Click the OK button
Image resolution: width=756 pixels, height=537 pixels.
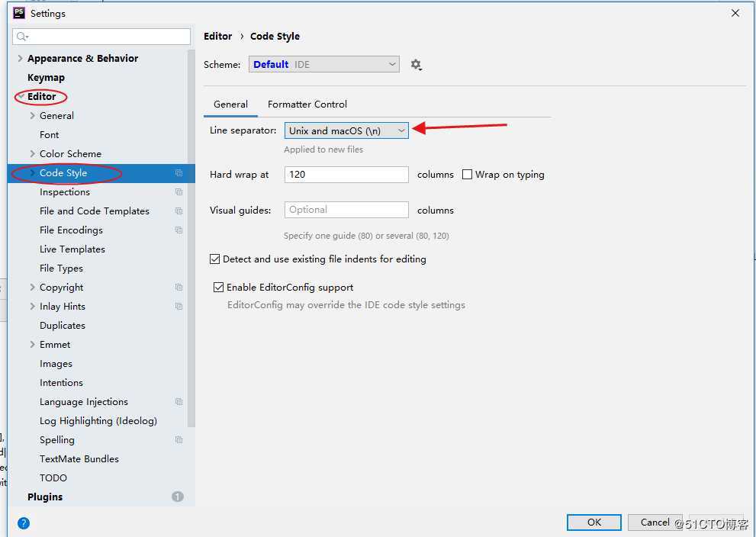594,522
